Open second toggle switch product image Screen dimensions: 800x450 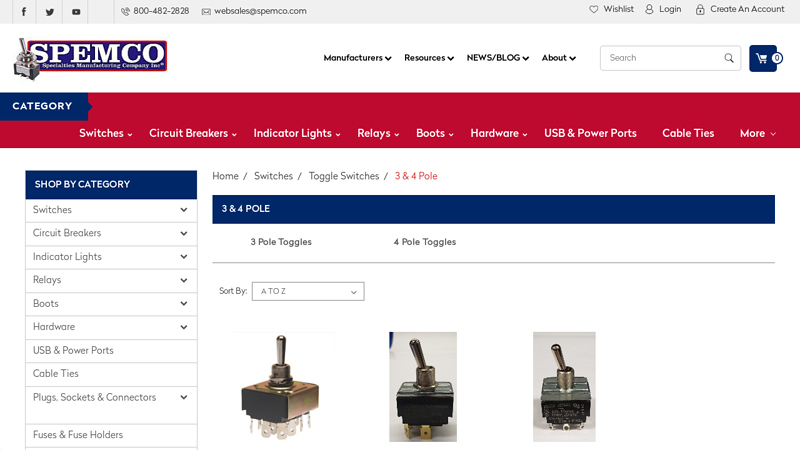(x=423, y=387)
